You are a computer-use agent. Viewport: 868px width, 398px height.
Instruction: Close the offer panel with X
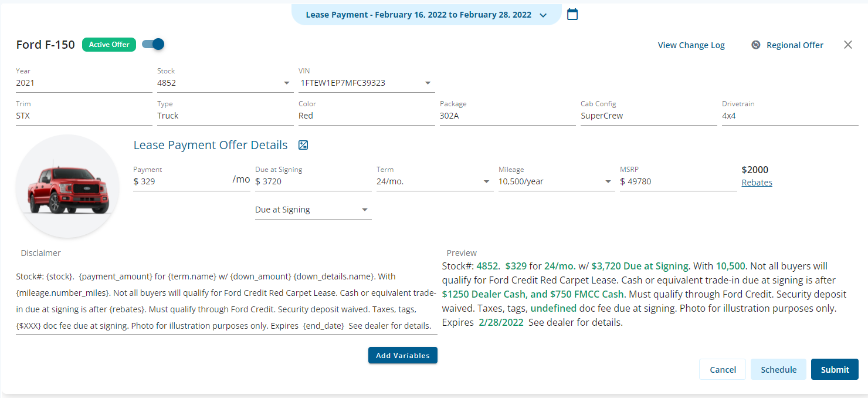pos(847,45)
